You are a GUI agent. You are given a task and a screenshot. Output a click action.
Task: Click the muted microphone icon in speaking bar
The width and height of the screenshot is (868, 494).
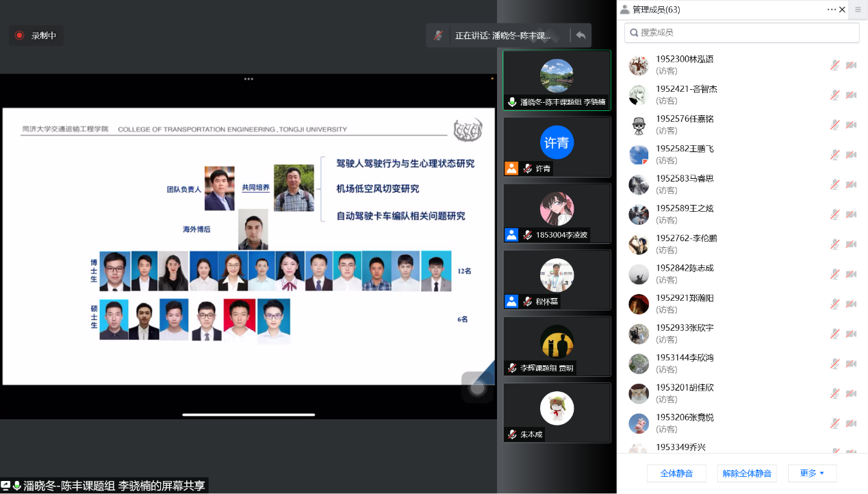(438, 36)
